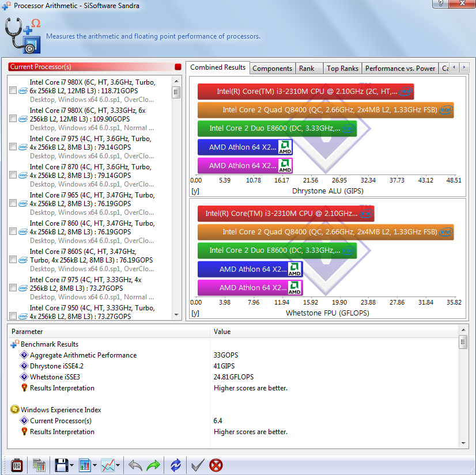Click the magenta AMD Athlon bar in Dhrystone chart
This screenshot has width=476, height=475.
pos(245,166)
